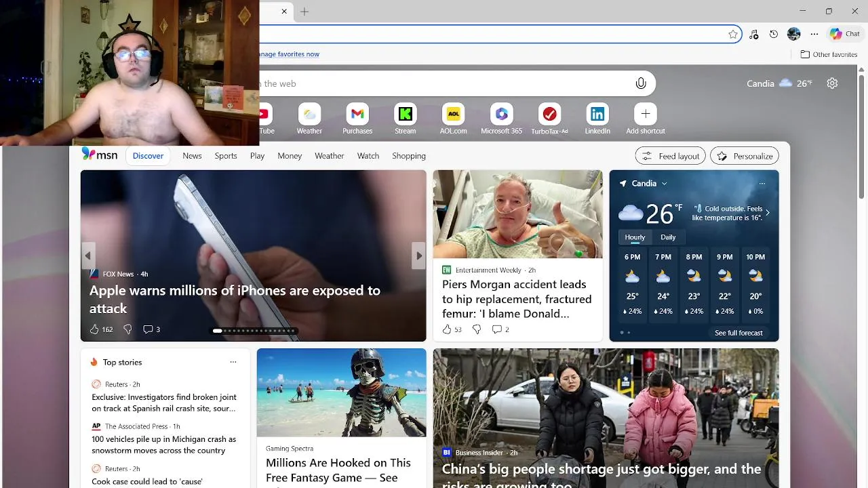Screen dimensions: 868x488
Task: Select the Weather tab in MSN nav
Action: [329, 156]
